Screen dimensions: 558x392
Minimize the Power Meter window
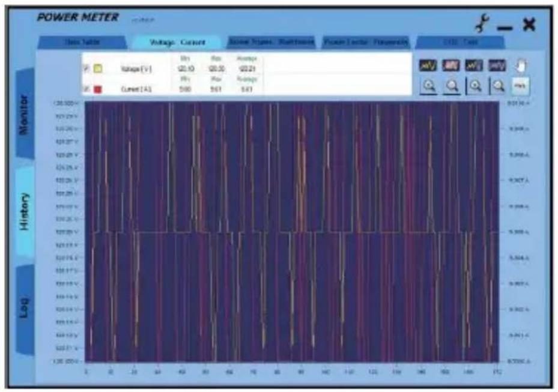tap(505, 28)
